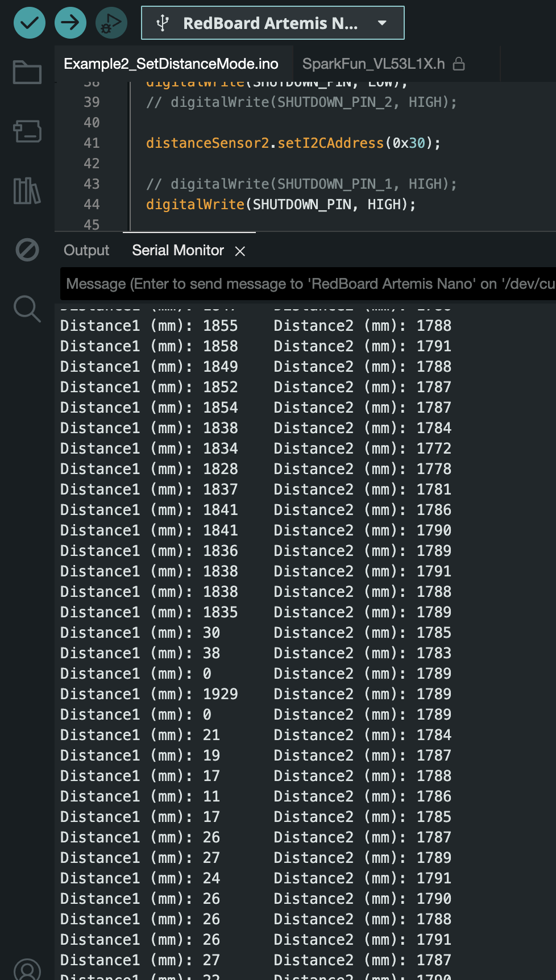Click the Distance2 reading 1781

click(434, 489)
